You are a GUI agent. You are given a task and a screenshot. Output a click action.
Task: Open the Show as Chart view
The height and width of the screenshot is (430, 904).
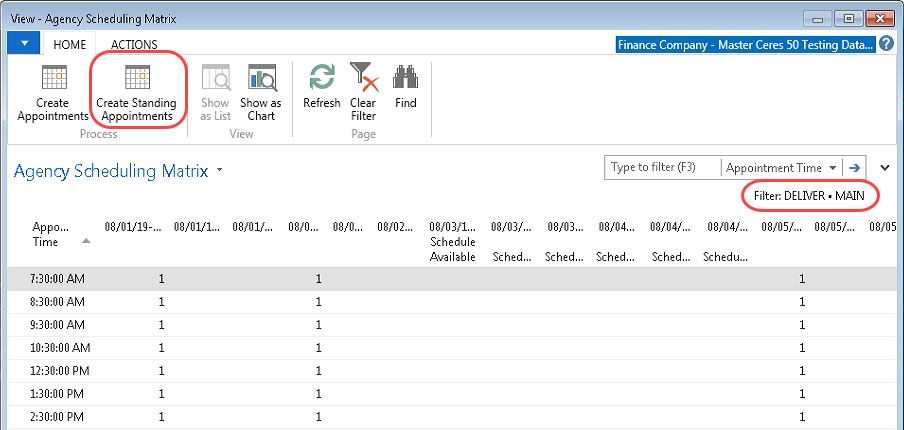[x=261, y=78]
